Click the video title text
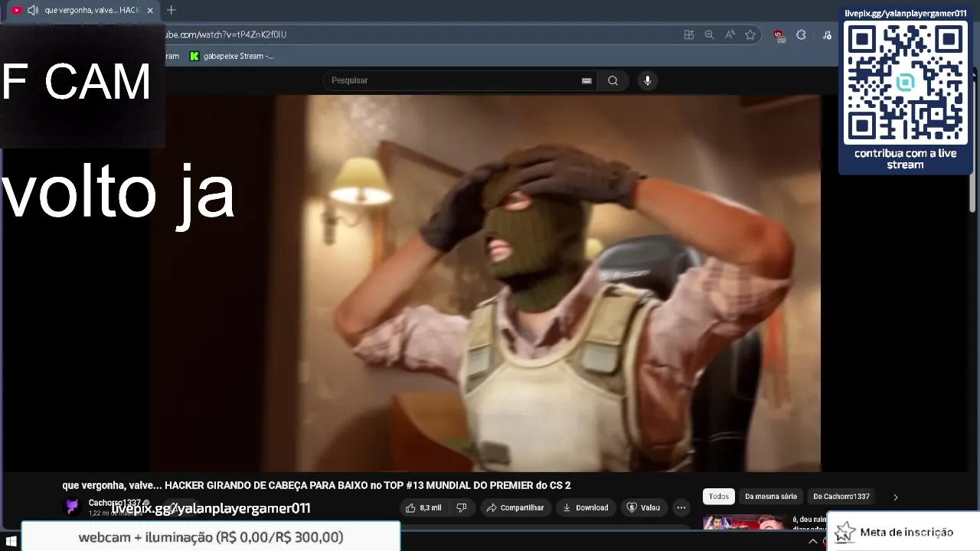980x551 pixels. click(x=316, y=485)
